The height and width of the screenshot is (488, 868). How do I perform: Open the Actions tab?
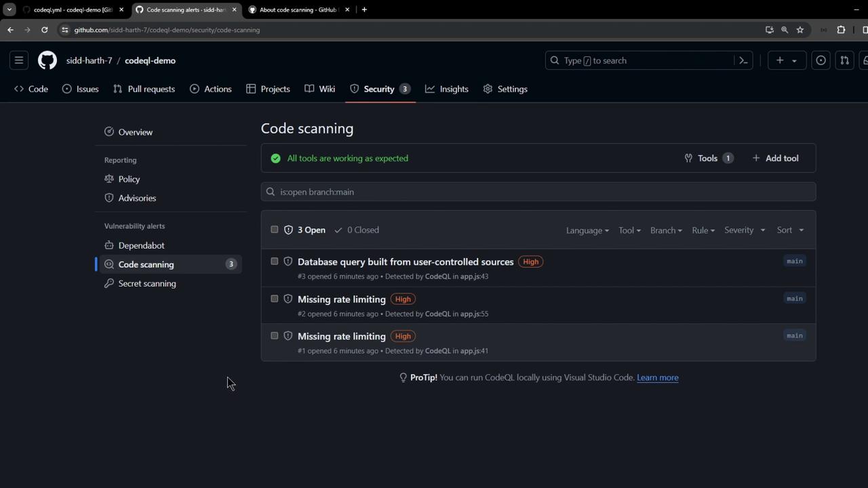211,89
